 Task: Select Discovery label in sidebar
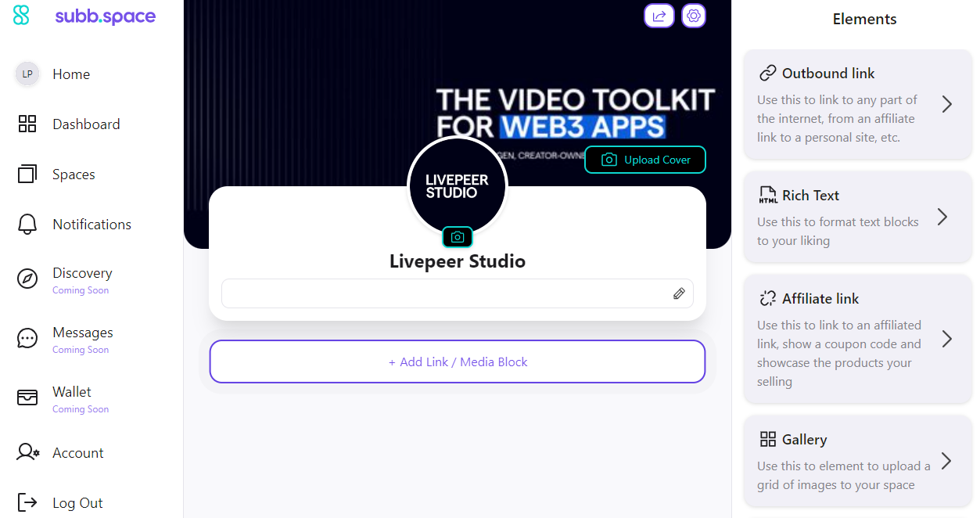pos(82,273)
